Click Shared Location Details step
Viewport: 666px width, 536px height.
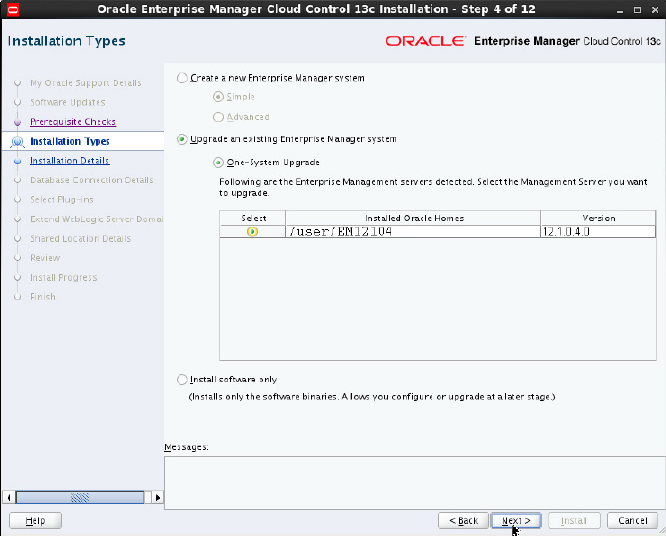click(x=80, y=239)
